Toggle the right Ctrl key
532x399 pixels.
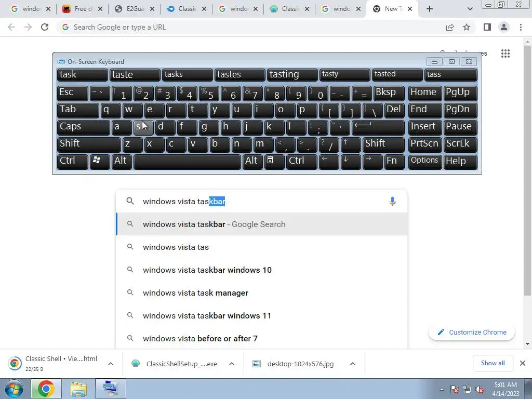pyautogui.click(x=302, y=161)
